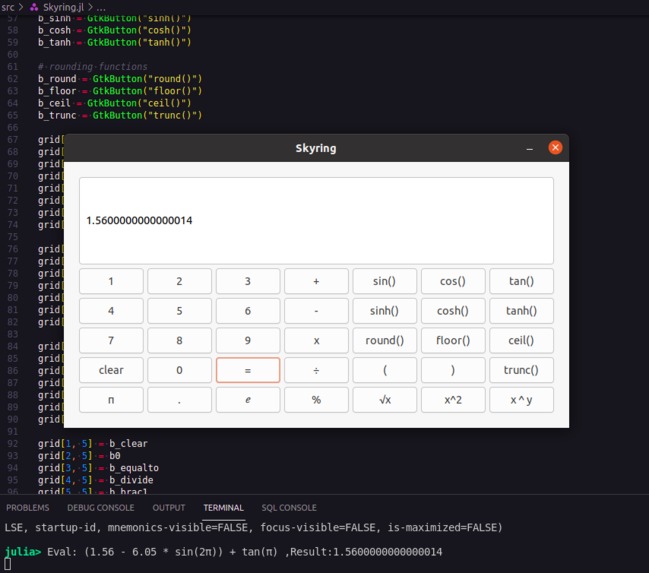Image resolution: width=649 pixels, height=573 pixels.
Task: Click the square root √x button
Action: [x=385, y=400]
